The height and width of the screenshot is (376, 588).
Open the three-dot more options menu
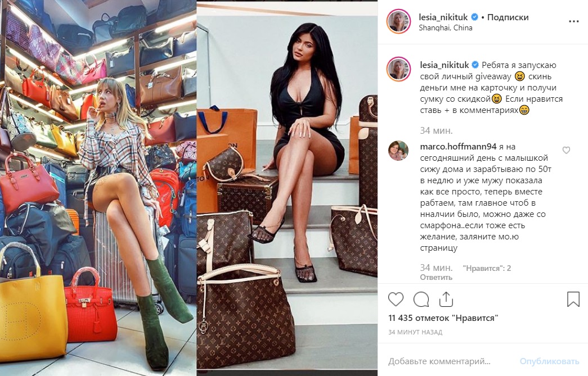pos(574,21)
